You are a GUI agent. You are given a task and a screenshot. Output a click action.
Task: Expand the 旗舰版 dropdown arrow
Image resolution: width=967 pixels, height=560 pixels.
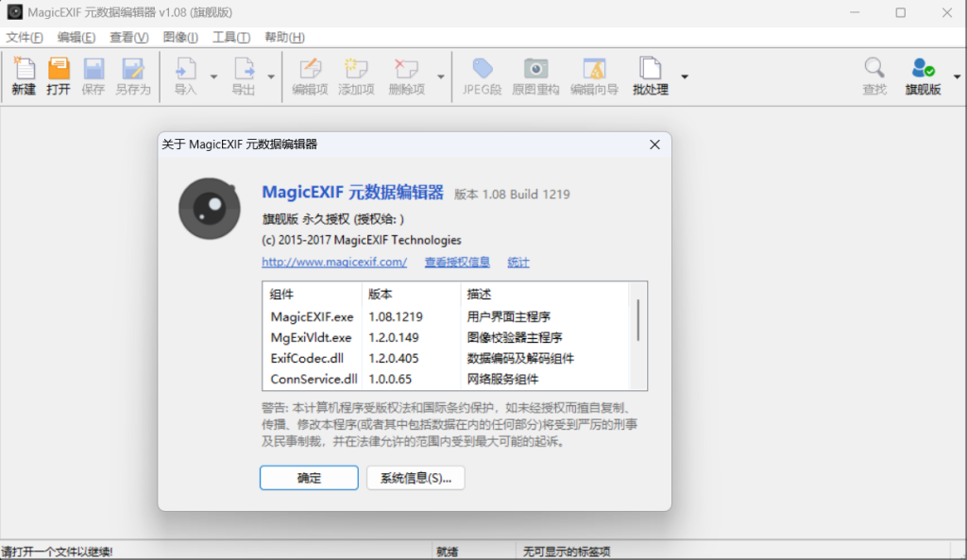pos(956,78)
